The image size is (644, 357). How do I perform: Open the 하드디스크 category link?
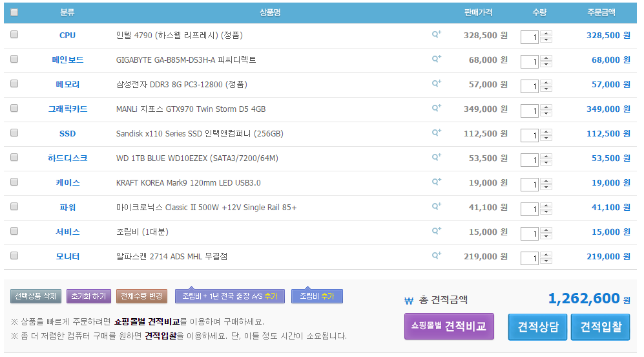tap(68, 158)
